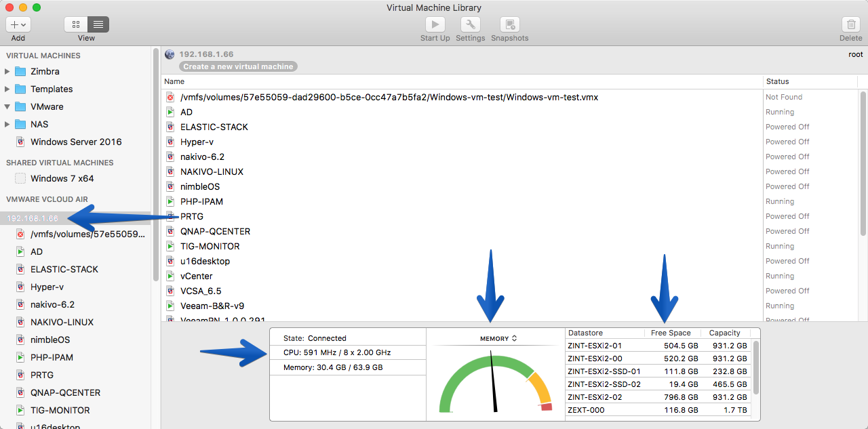Expand the Templates folder
868x429 pixels.
pos(7,89)
